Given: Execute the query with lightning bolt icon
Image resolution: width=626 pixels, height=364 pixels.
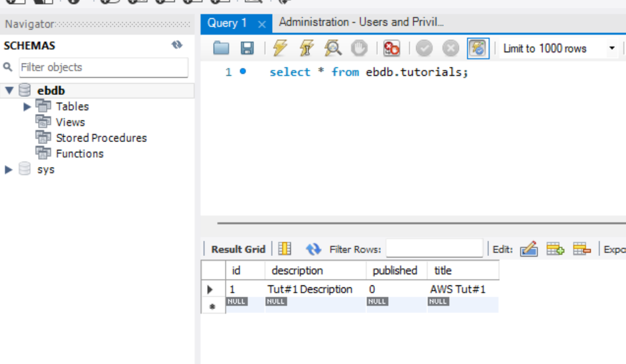Looking at the screenshot, I should (280, 48).
